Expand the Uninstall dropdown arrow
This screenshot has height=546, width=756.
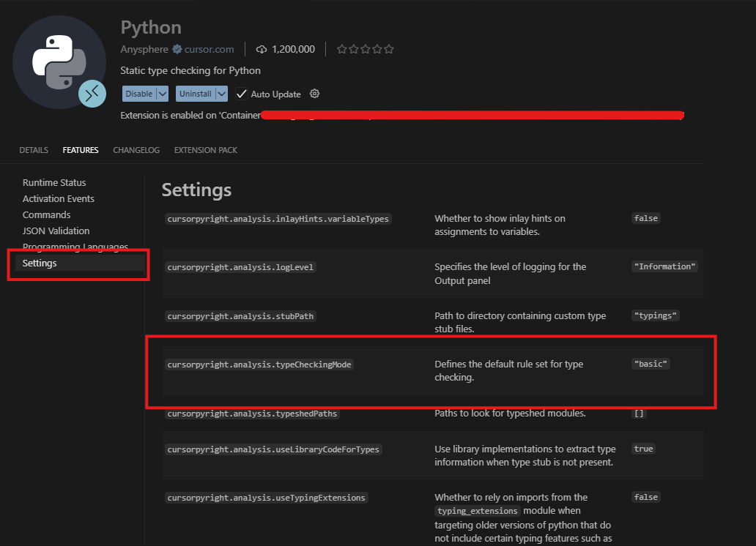tap(221, 94)
